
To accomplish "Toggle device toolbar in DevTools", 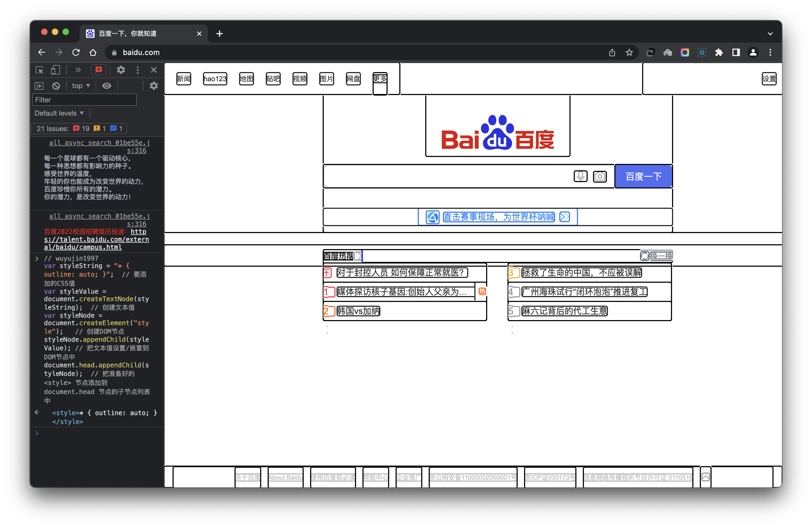I will 55,70.
